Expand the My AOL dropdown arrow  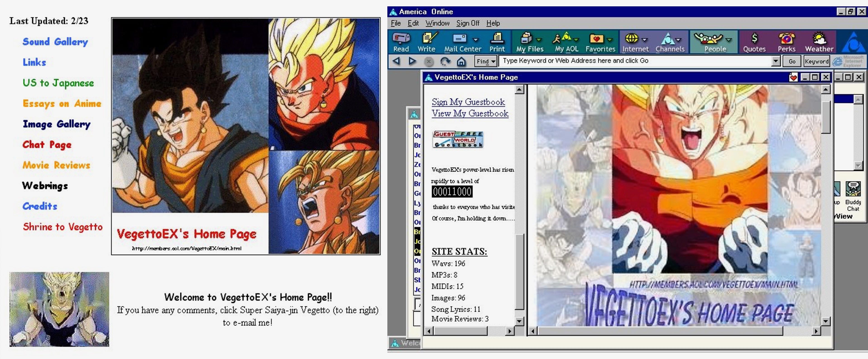pos(576,40)
